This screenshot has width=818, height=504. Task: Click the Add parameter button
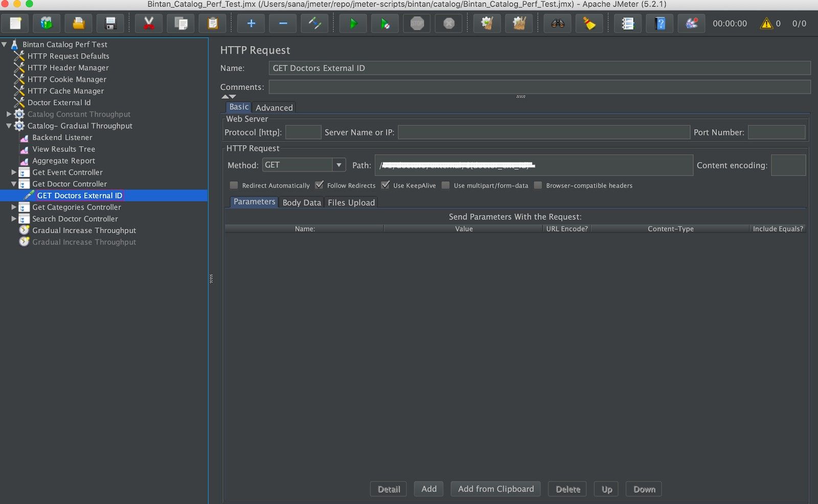tap(429, 489)
